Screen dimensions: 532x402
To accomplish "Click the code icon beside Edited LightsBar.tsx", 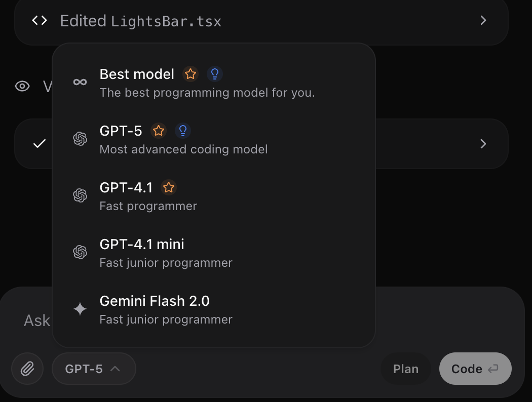I will coord(39,20).
